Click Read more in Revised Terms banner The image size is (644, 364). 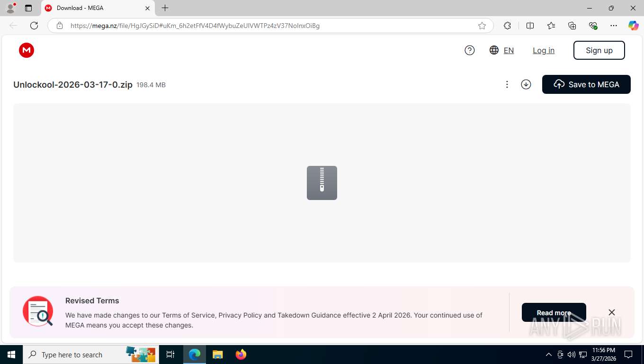(x=554, y=313)
